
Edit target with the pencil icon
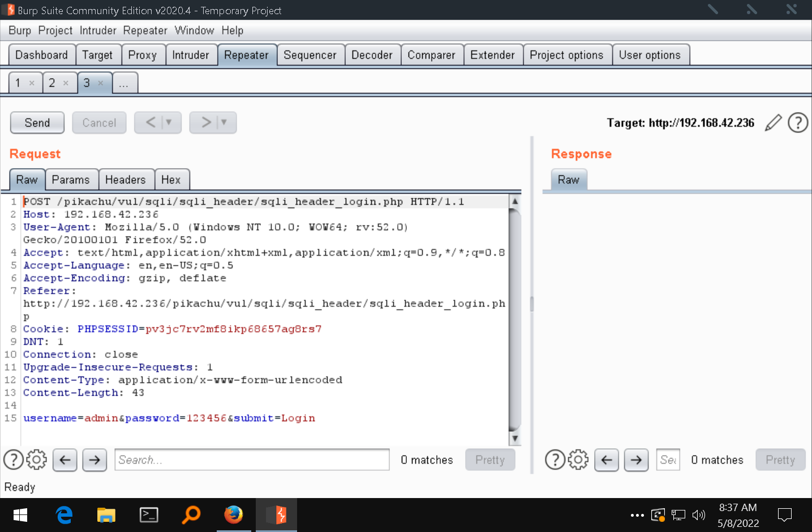pos(773,122)
